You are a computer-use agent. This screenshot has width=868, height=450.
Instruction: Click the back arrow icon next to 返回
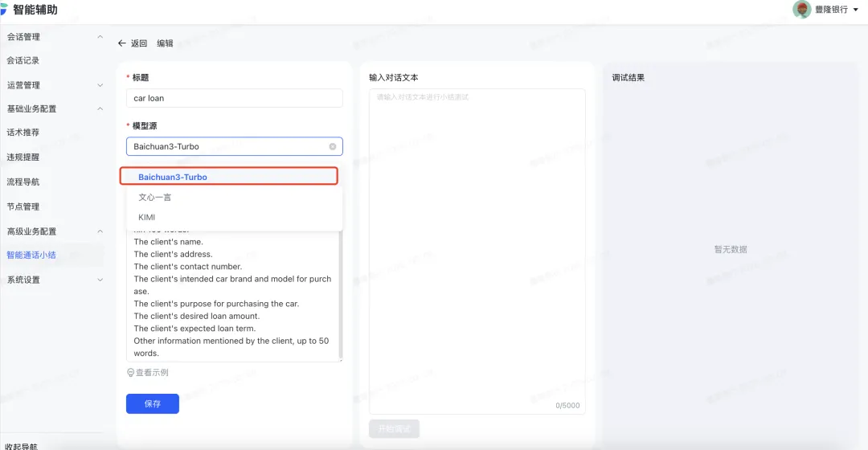122,43
